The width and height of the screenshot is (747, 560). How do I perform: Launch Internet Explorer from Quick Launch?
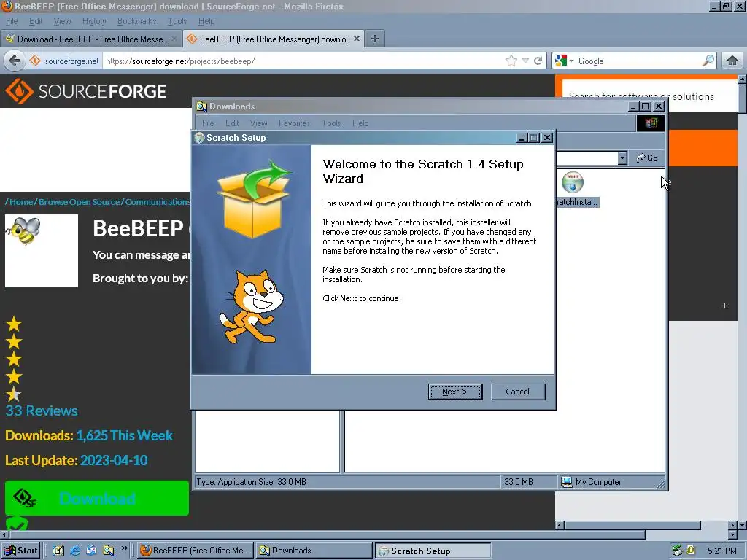point(75,551)
